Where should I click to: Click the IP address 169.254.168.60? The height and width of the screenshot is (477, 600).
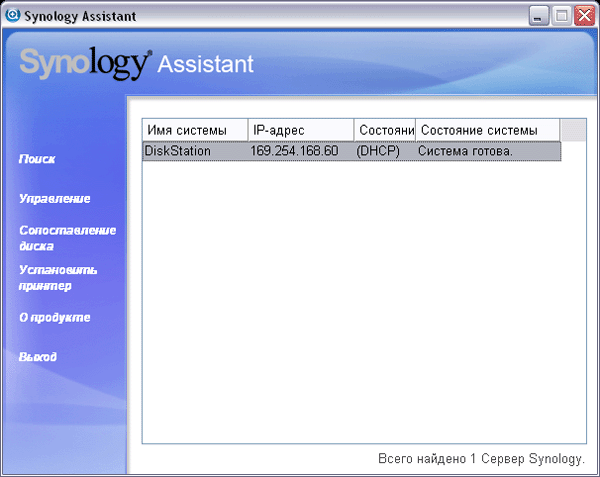pyautogui.click(x=294, y=151)
